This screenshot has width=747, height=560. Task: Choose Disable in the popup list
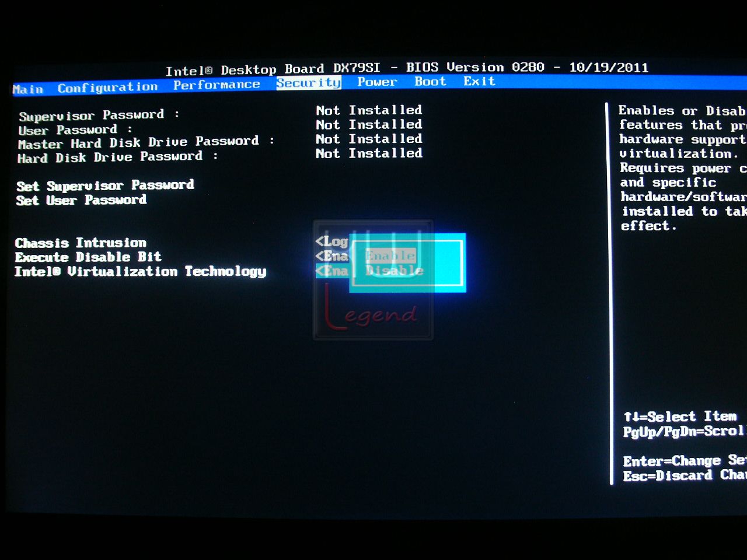click(394, 271)
